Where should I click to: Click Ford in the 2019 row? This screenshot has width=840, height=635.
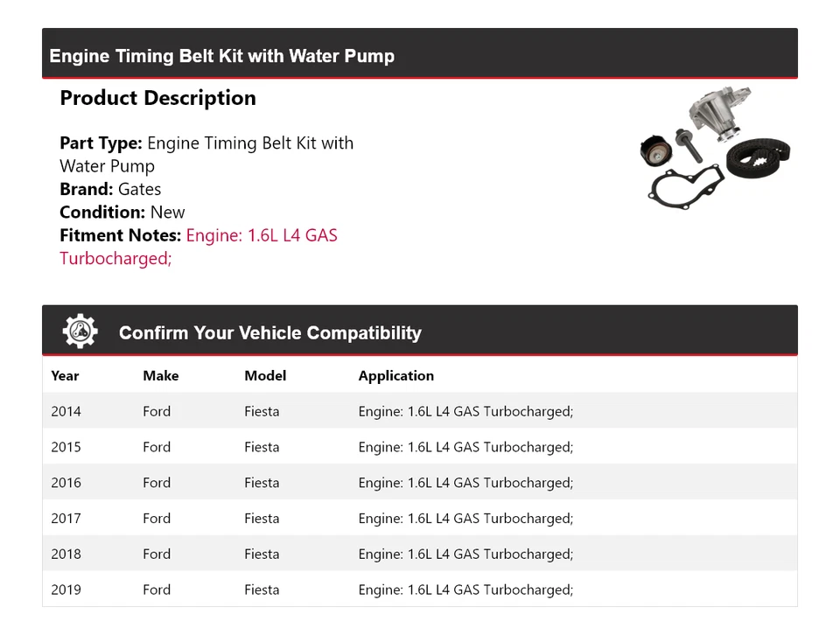click(x=157, y=590)
